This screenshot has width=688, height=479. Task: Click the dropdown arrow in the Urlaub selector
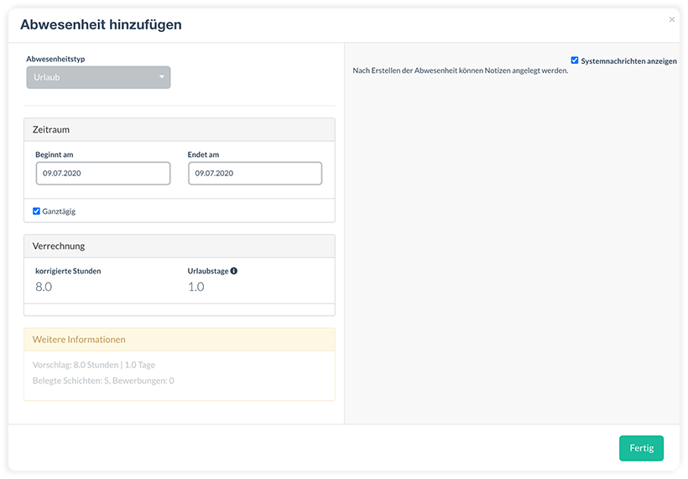(x=161, y=77)
